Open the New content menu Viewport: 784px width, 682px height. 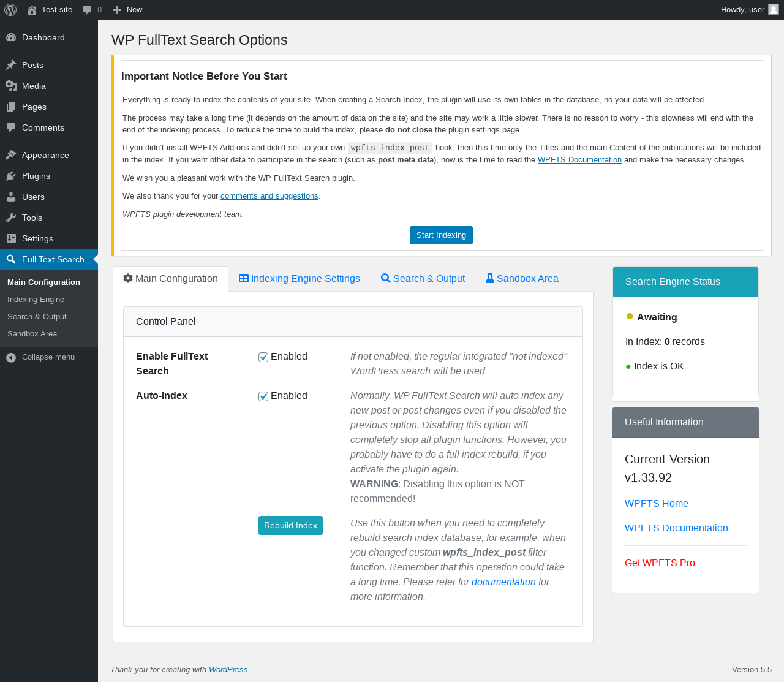[127, 10]
